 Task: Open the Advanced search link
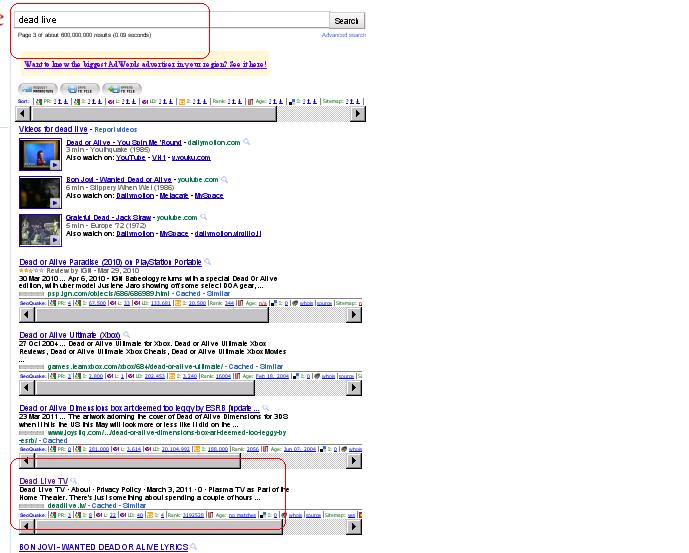[x=343, y=35]
